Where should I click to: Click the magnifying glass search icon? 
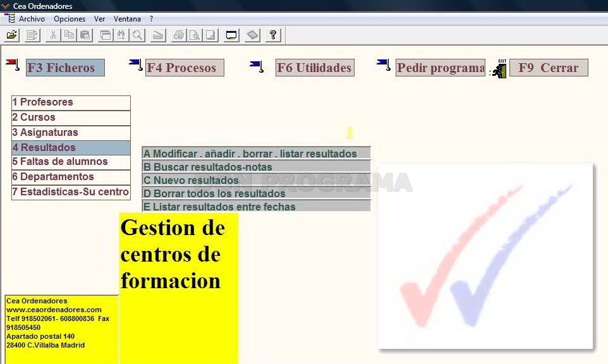[137, 35]
